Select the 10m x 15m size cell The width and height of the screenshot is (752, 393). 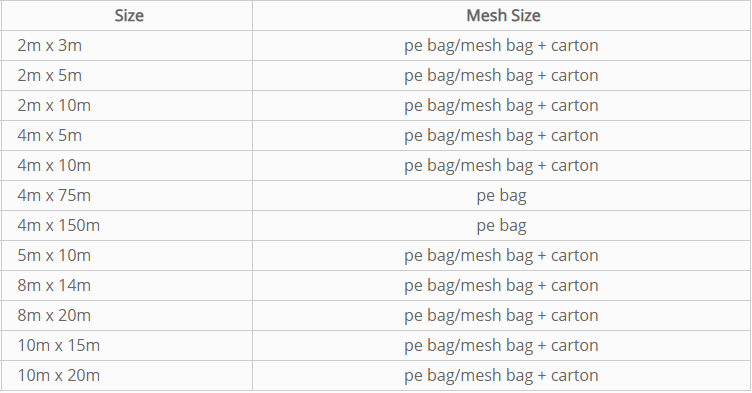pyautogui.click(x=127, y=345)
